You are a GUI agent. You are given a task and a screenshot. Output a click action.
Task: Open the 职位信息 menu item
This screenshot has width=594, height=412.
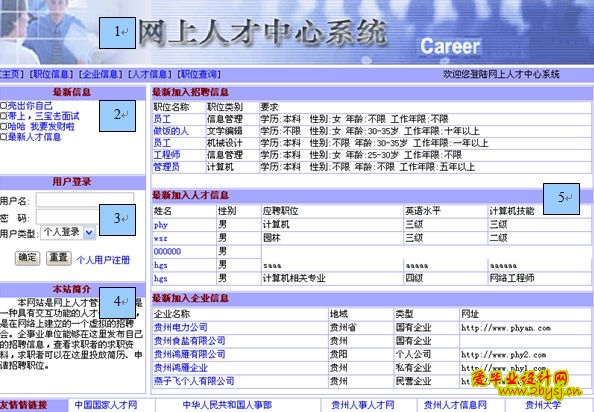[x=51, y=74]
